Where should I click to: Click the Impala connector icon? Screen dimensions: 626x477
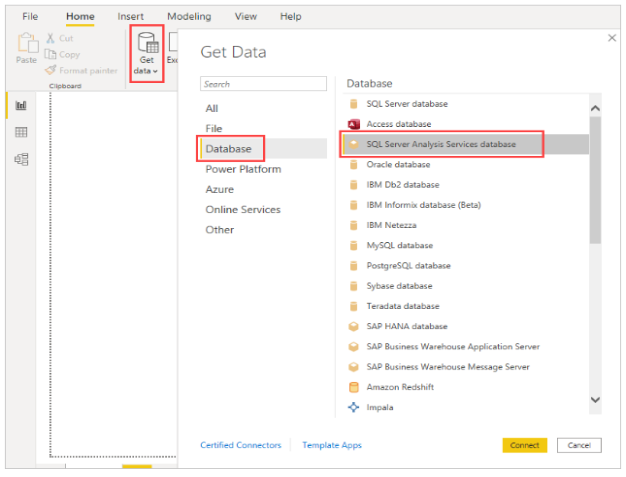pyautogui.click(x=353, y=407)
